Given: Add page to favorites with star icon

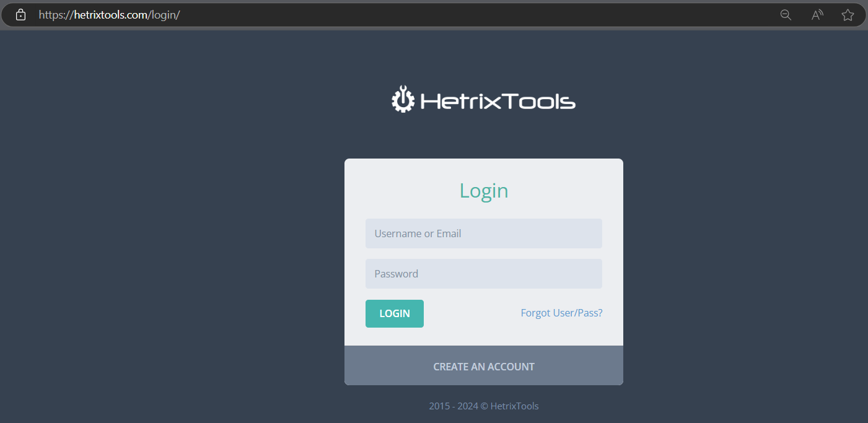Looking at the screenshot, I should coord(848,15).
